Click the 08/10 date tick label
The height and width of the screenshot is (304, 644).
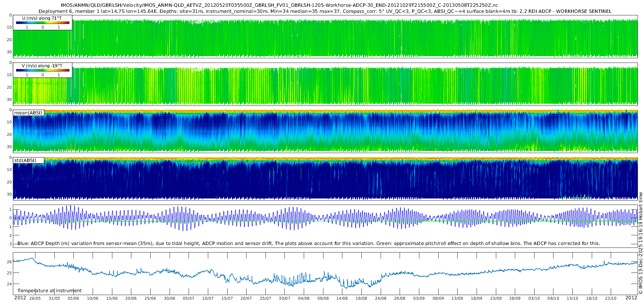pyautogui.click(x=553, y=298)
